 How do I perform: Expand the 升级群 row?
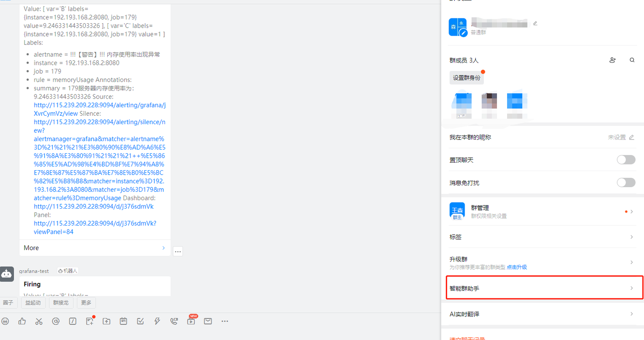click(542, 262)
